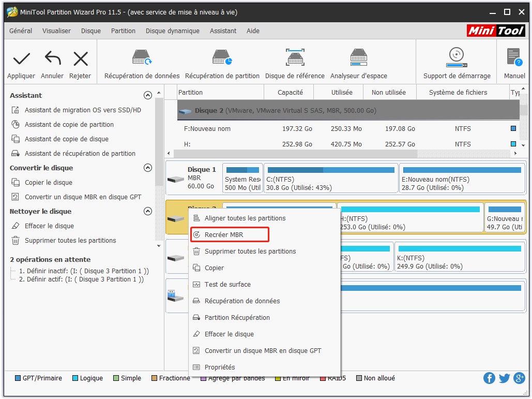The image size is (532, 399).
Task: Click the MiniTool logo
Action: (496, 31)
